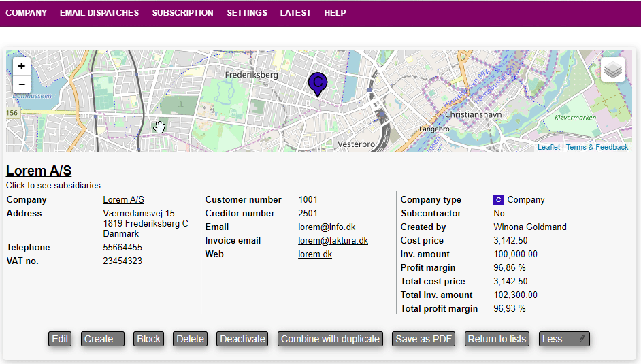641x364 pixels.
Task: Open the EMAIL DISPATCHES menu
Action: [99, 13]
